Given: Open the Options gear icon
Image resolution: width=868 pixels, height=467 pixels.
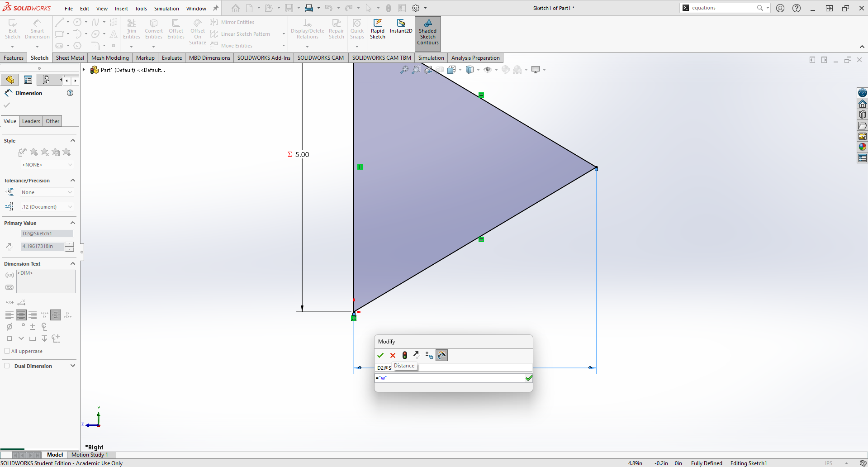Looking at the screenshot, I should 416,8.
